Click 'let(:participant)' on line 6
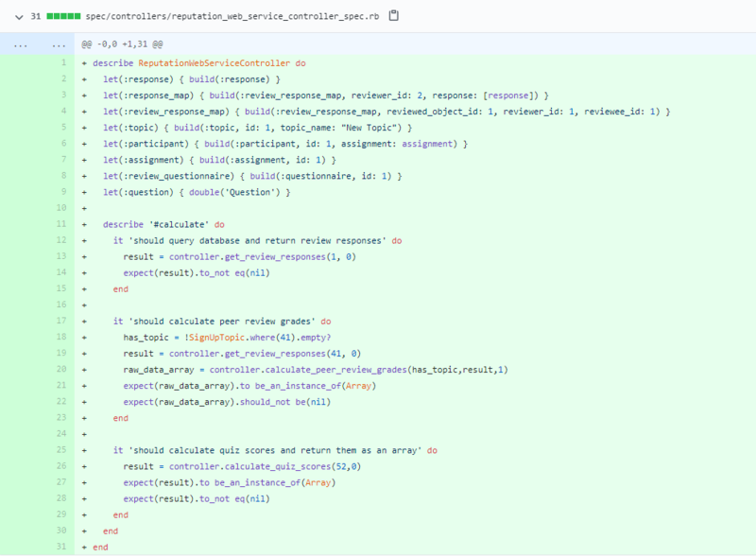756x557 pixels. coord(146,144)
